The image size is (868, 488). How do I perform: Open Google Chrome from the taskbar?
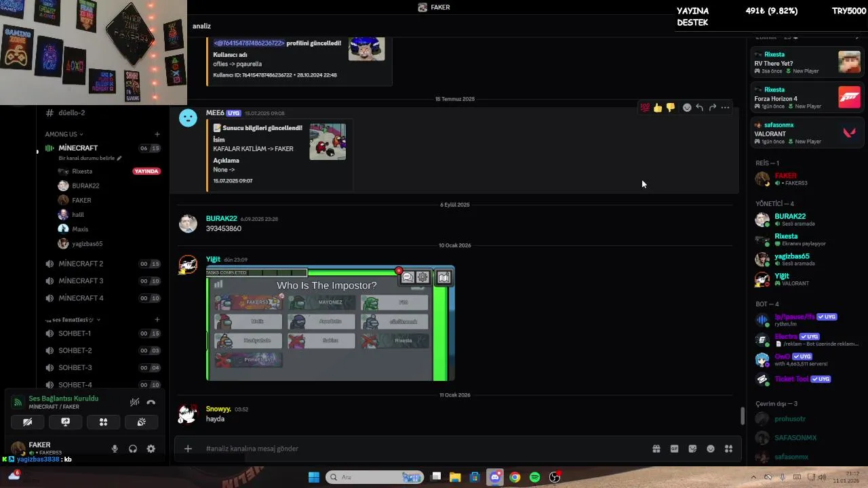(515, 477)
